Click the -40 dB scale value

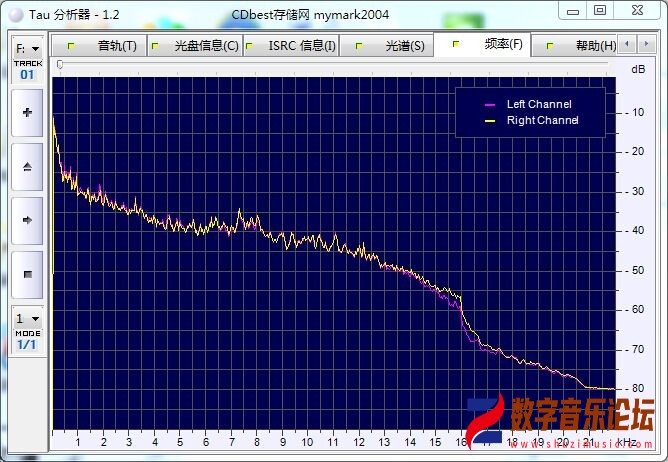635,231
